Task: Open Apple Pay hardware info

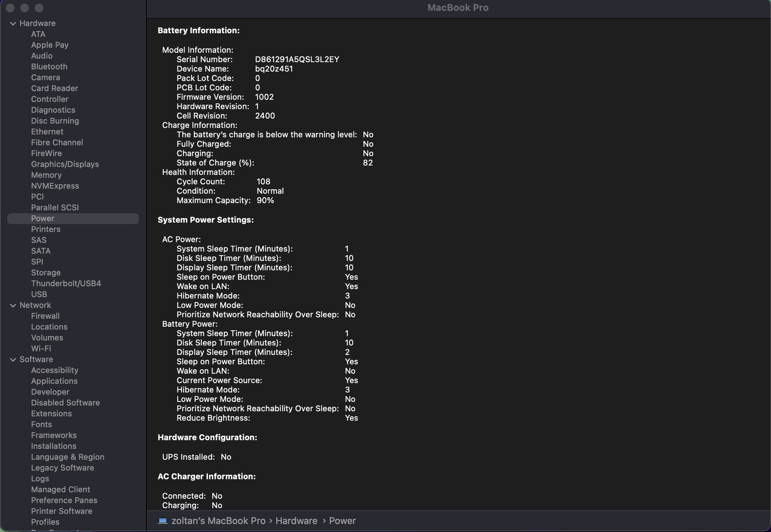Action: [50, 45]
